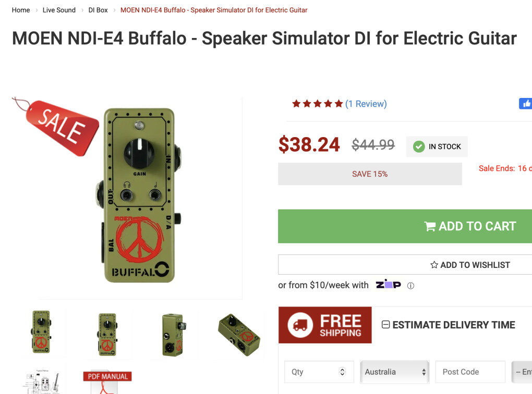Click the green In Stock checkmark
The height and width of the screenshot is (394, 532).
(x=419, y=146)
